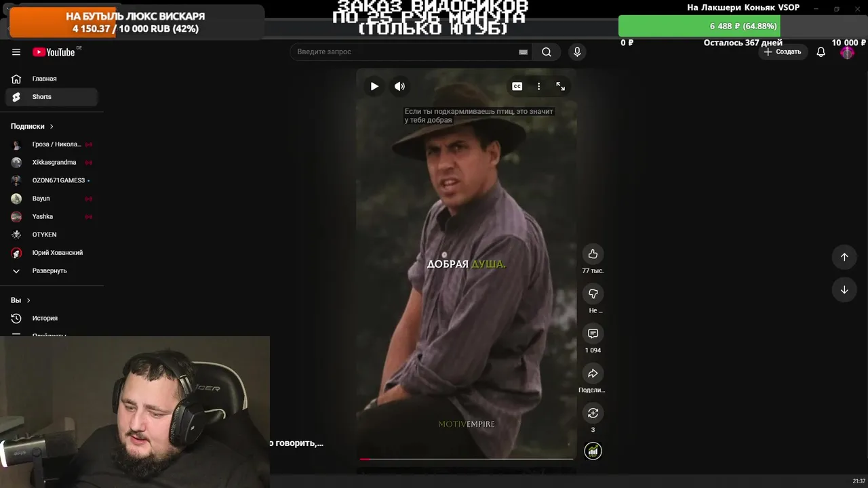Click the Главная home icon
This screenshot has width=868, height=488.
click(16, 79)
